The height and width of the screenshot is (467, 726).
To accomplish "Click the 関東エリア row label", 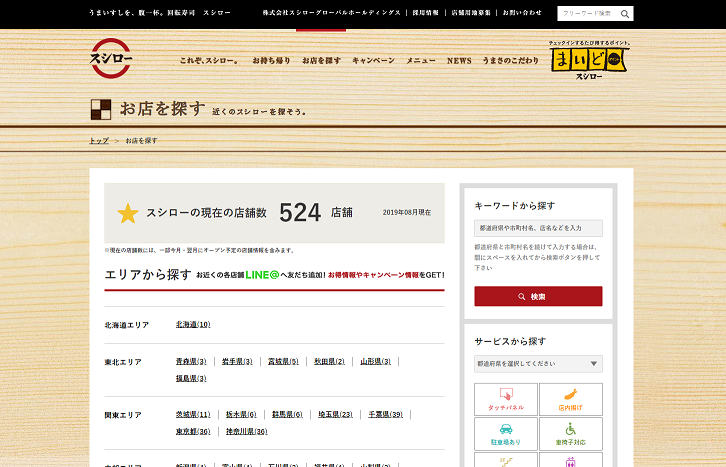I will tap(123, 415).
